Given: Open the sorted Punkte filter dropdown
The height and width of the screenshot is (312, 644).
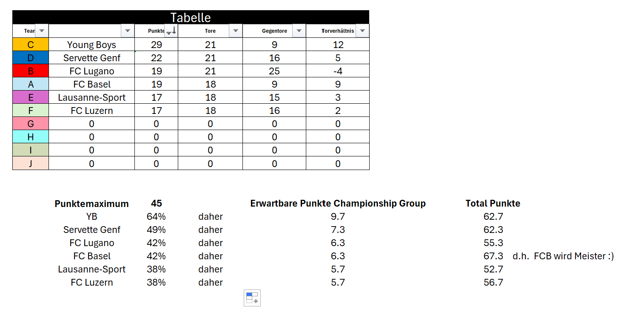Looking at the screenshot, I should coord(170,31).
